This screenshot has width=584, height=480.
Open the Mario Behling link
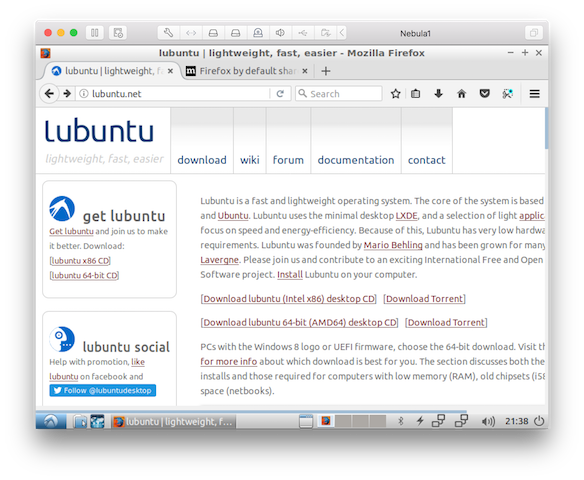[x=393, y=245]
